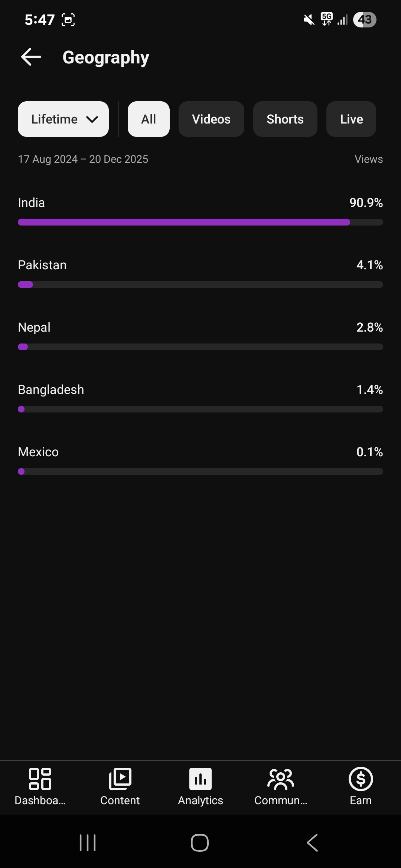Image resolution: width=401 pixels, height=868 pixels.
Task: Open the Dashboard tab icon
Action: [x=40, y=779]
